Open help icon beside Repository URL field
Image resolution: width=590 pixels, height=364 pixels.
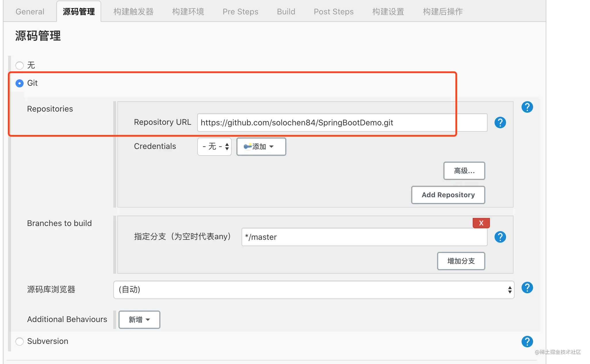(500, 122)
